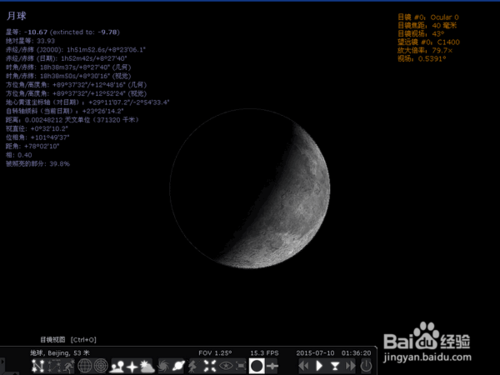
Task: Toggle deep-sky nebulae display
Action: [x=163, y=366]
